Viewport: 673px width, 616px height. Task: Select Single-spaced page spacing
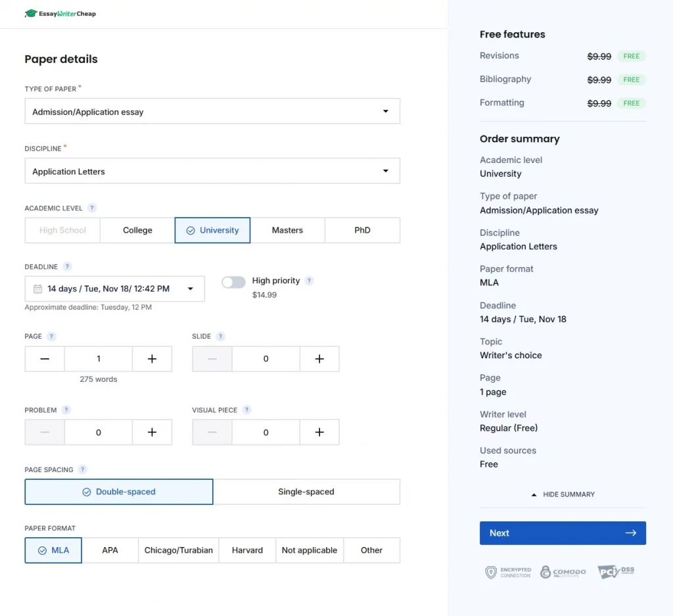point(306,492)
